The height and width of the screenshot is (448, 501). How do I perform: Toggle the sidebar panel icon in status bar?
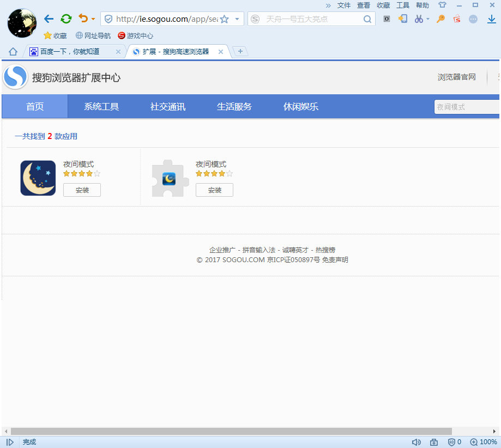coord(10,442)
